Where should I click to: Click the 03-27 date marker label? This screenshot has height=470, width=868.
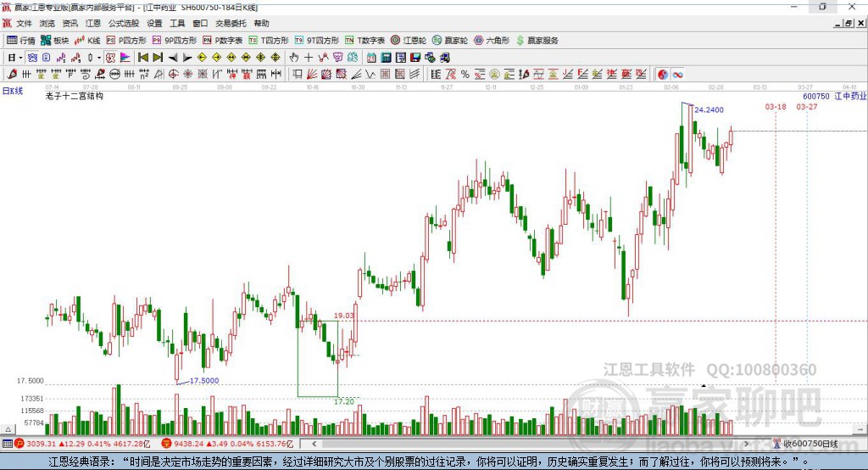807,106
